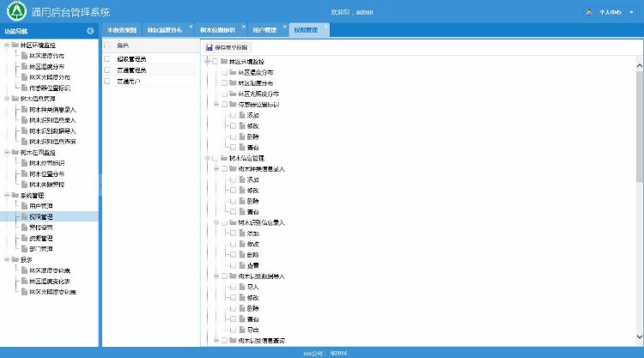Click the 保存菜单权限 button label
Screen dimensions: 644x358
(x=231, y=47)
